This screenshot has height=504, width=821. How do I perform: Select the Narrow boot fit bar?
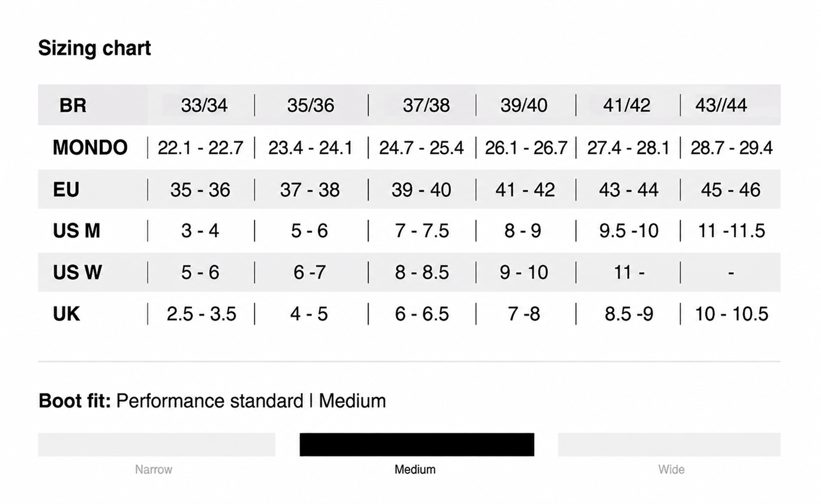tap(156, 445)
